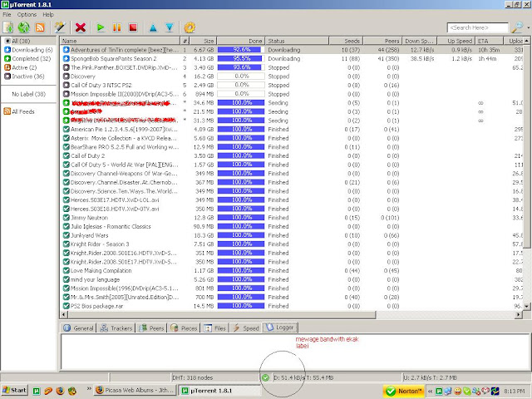Switch to the Trackers tab

(116, 328)
